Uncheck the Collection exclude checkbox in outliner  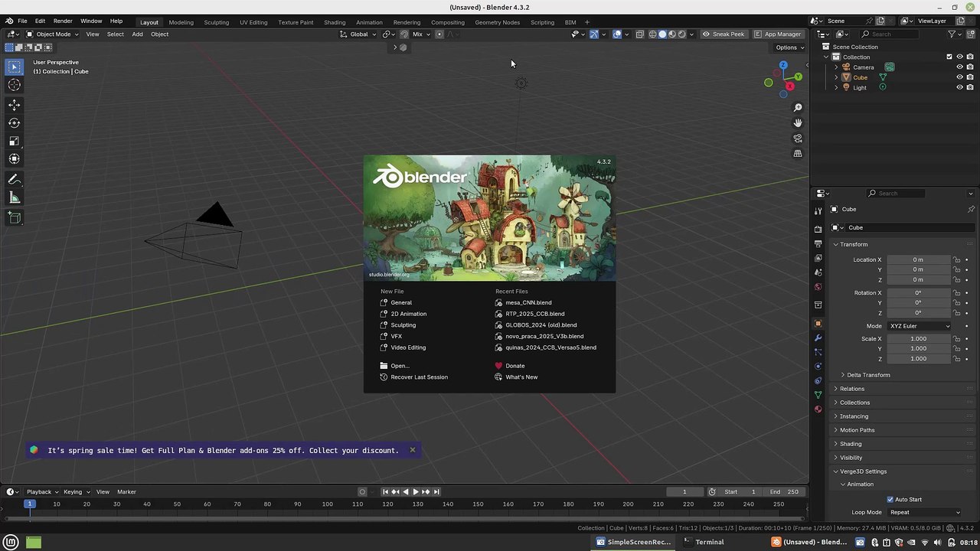click(x=949, y=57)
